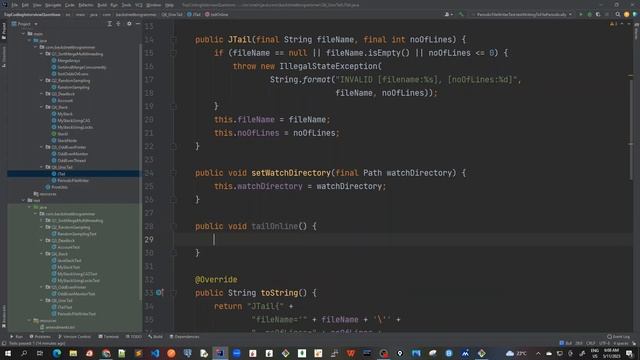Click the green Run button in toolbar
640x360 pixels.
(581, 14)
